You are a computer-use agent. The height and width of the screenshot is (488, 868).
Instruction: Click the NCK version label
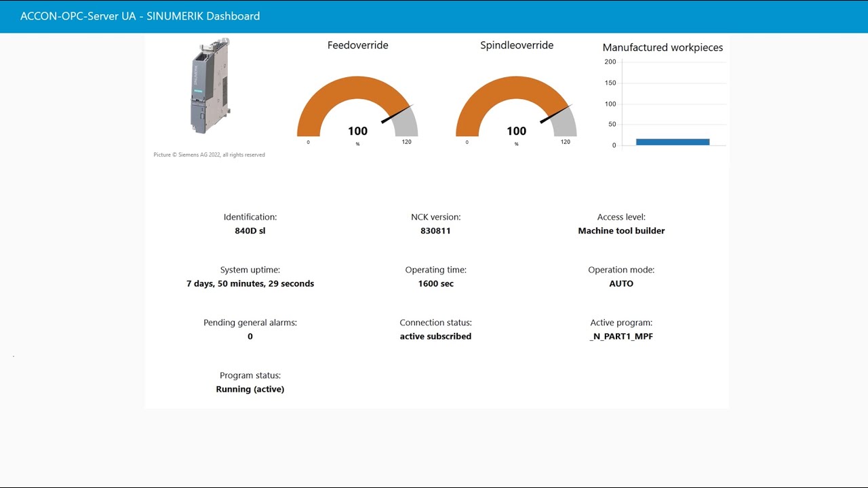tap(436, 218)
